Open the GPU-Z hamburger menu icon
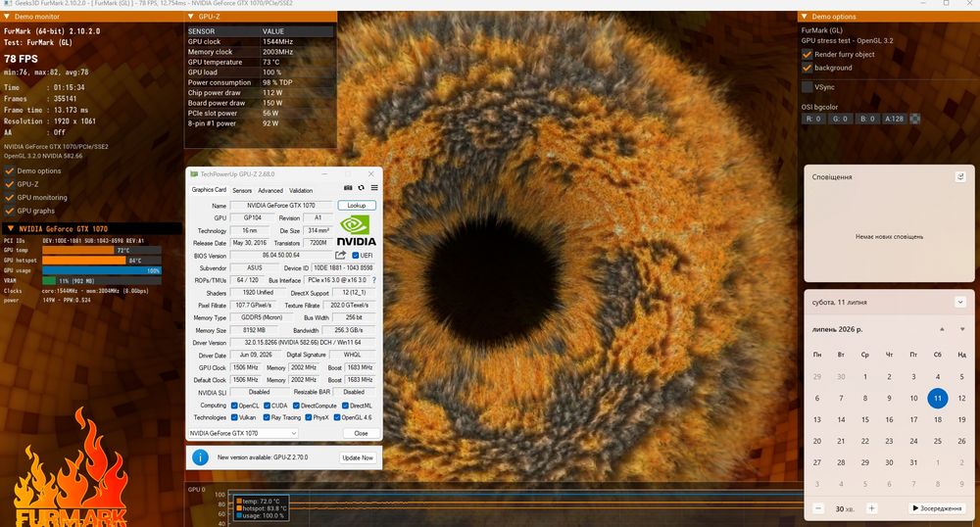The image size is (980, 527). point(374,188)
